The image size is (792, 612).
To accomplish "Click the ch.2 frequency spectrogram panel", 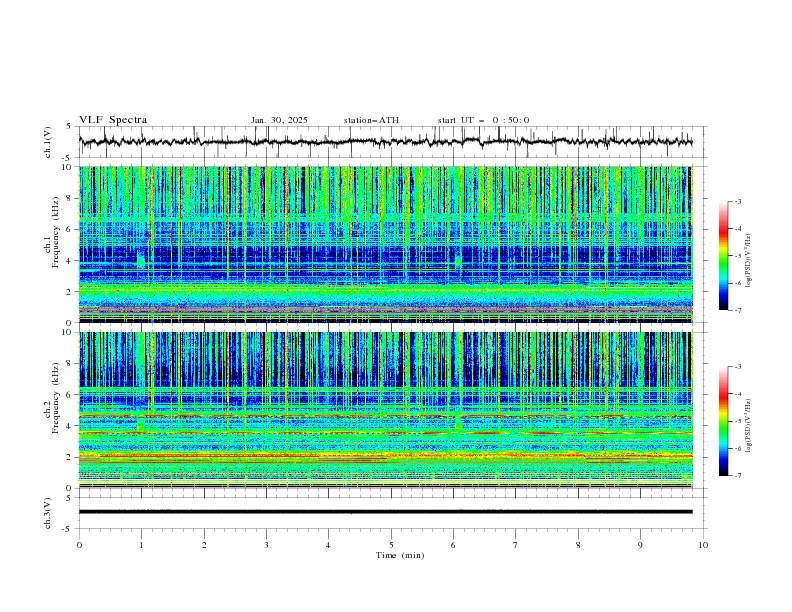I will coord(386,410).
